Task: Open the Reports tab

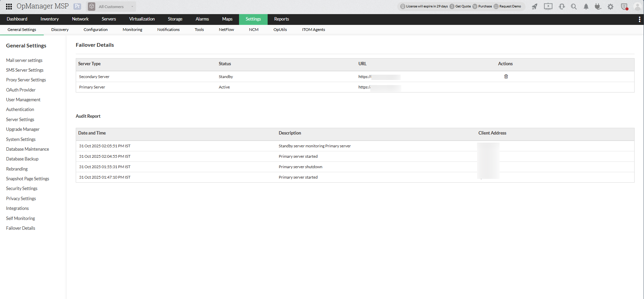Action: [281, 19]
